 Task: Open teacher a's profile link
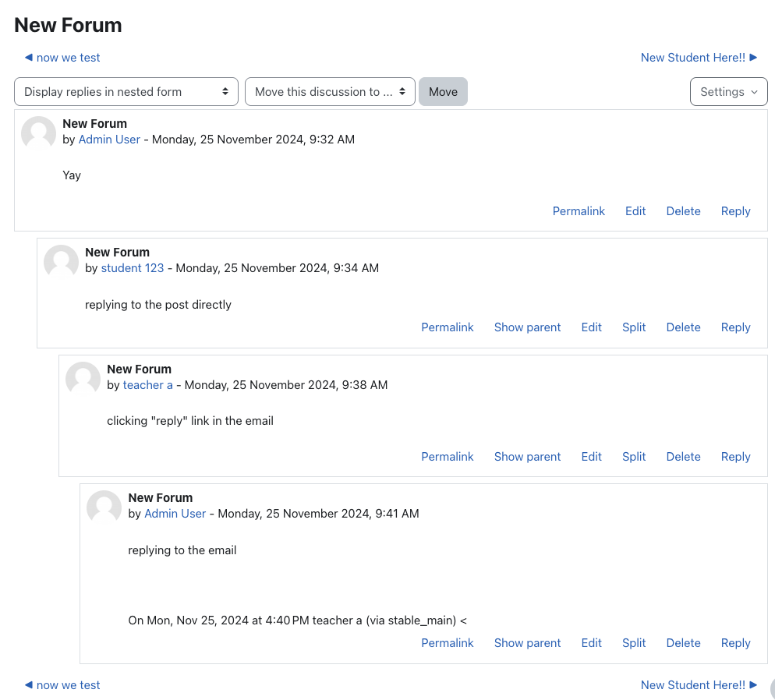[148, 385]
